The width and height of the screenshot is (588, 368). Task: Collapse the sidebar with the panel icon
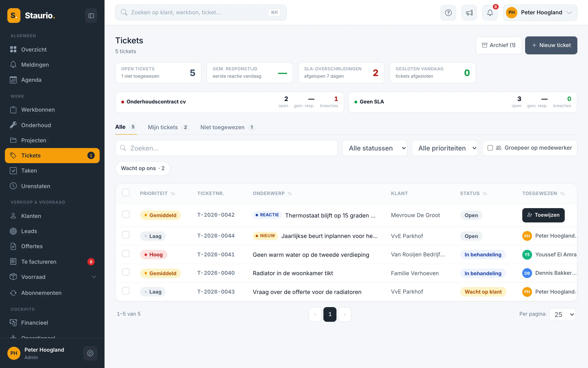tap(91, 16)
